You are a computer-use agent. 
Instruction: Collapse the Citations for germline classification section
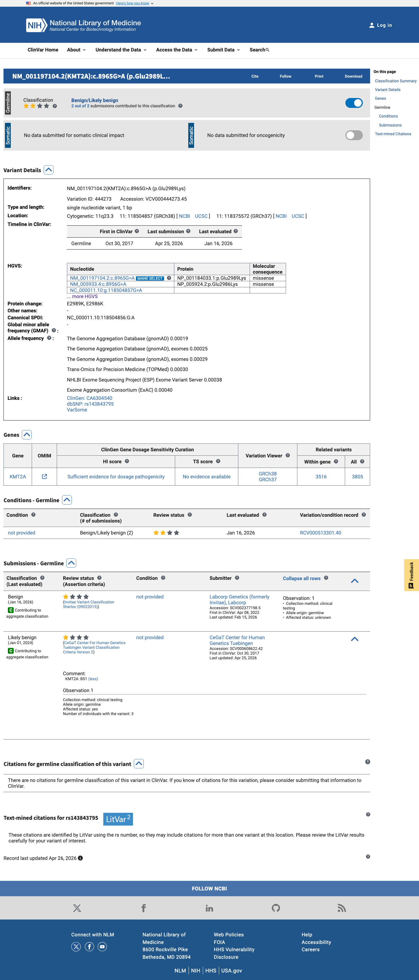click(x=139, y=764)
